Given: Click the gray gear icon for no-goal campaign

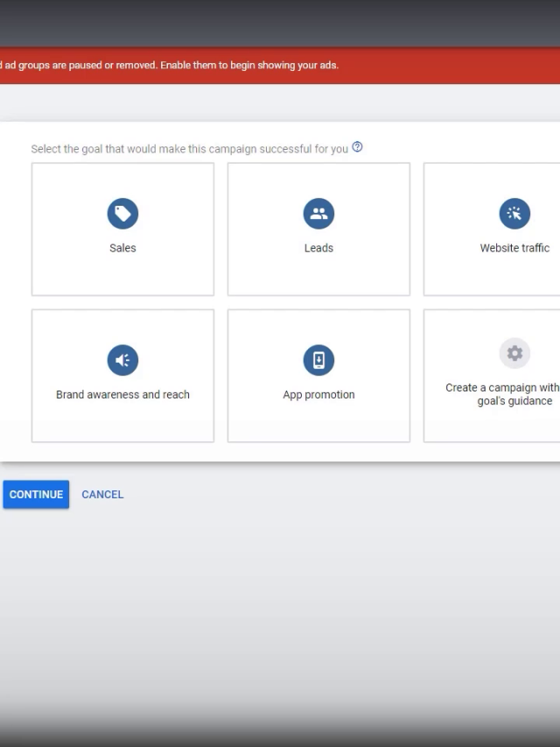Looking at the screenshot, I should [514, 353].
